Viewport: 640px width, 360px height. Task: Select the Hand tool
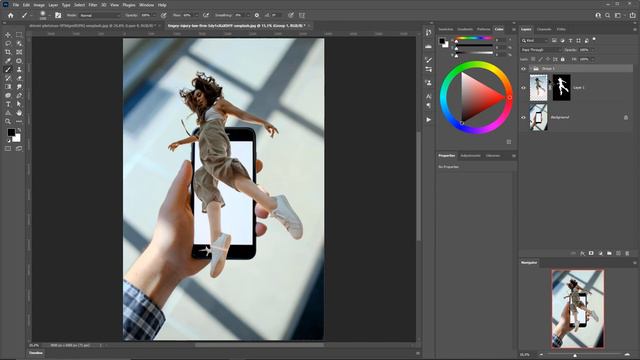19,113
